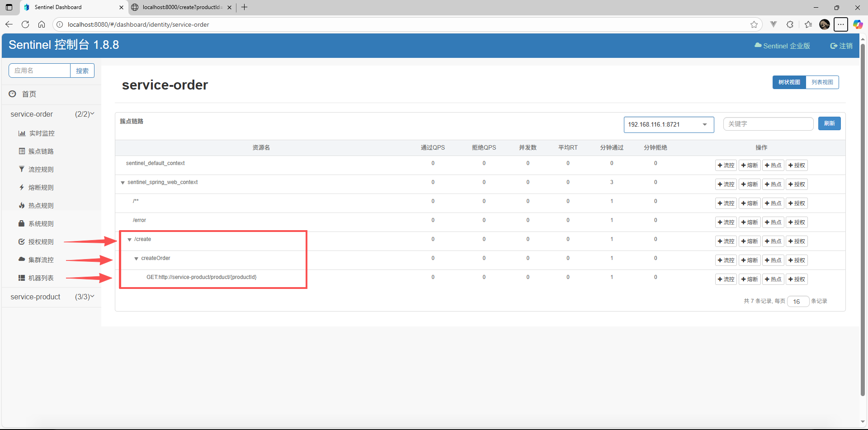Open 系统规则 system rules in sidebar
The image size is (868, 430).
[x=41, y=224]
